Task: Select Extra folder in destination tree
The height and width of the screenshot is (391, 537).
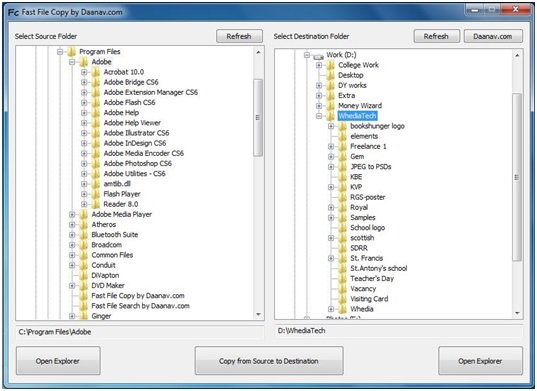Action: click(347, 96)
